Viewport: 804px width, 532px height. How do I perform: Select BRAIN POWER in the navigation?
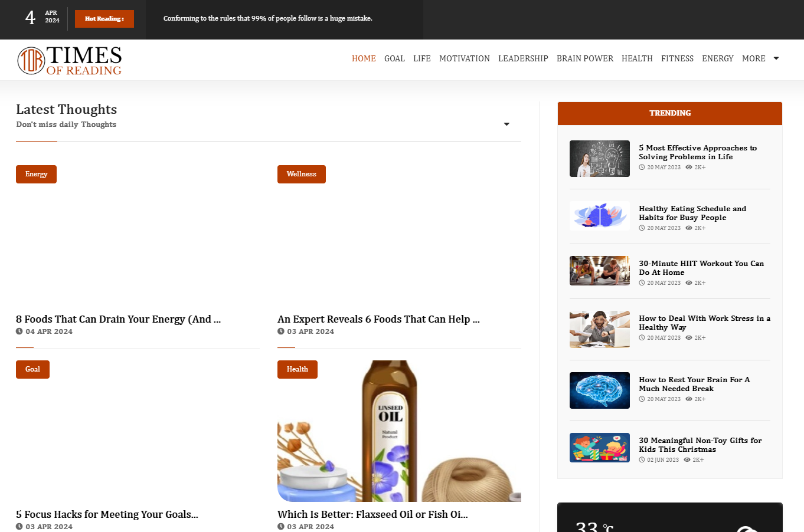point(584,58)
